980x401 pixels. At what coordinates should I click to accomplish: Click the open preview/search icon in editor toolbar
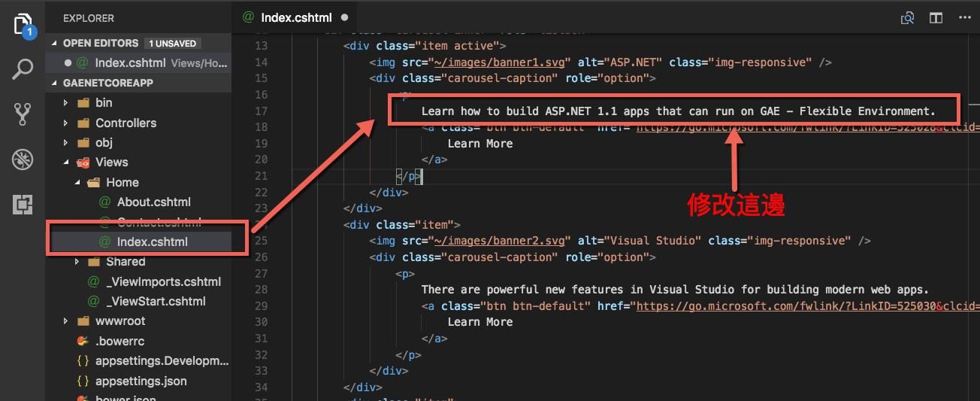tap(908, 18)
